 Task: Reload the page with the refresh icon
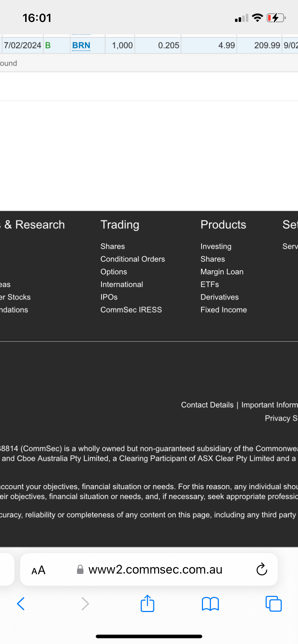[262, 569]
